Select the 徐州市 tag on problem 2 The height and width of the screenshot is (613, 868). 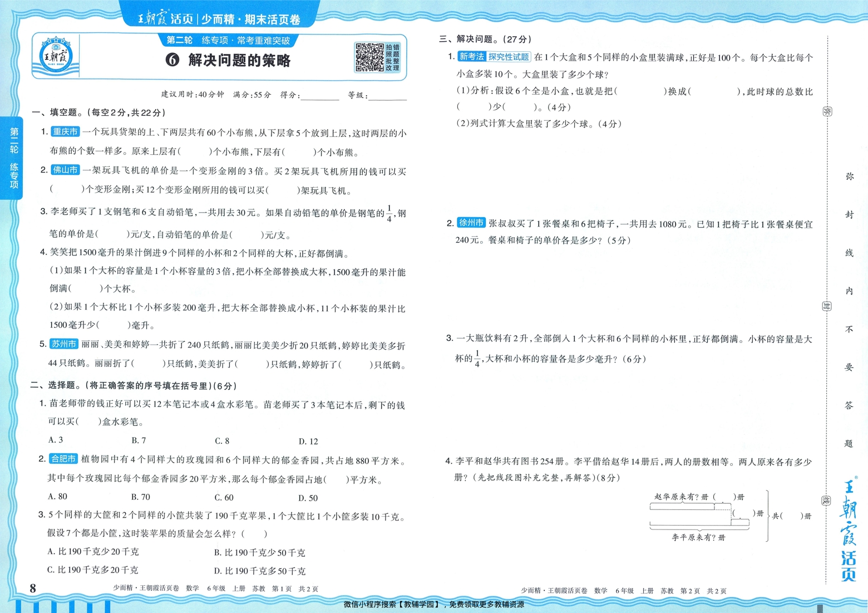coord(472,222)
